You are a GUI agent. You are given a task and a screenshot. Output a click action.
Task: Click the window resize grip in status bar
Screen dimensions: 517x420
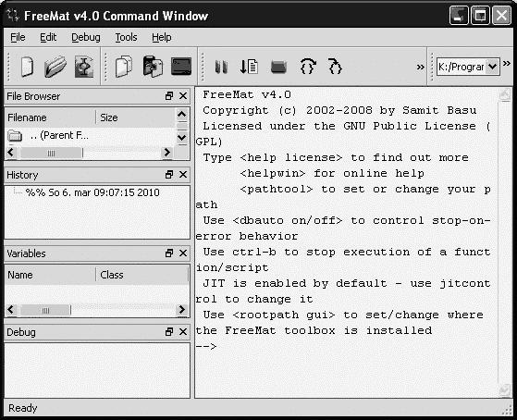[507, 410]
